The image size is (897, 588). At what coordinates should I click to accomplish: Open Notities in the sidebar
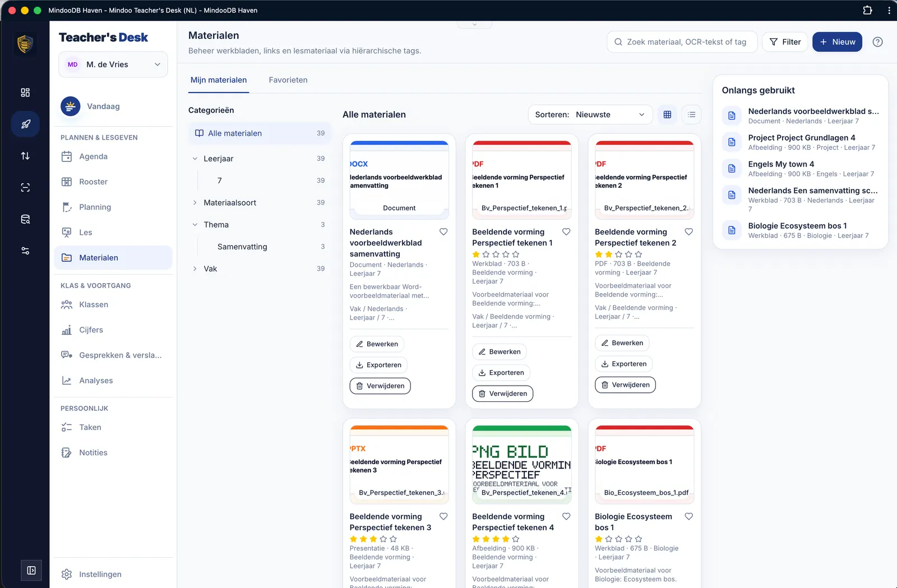[x=113, y=452]
